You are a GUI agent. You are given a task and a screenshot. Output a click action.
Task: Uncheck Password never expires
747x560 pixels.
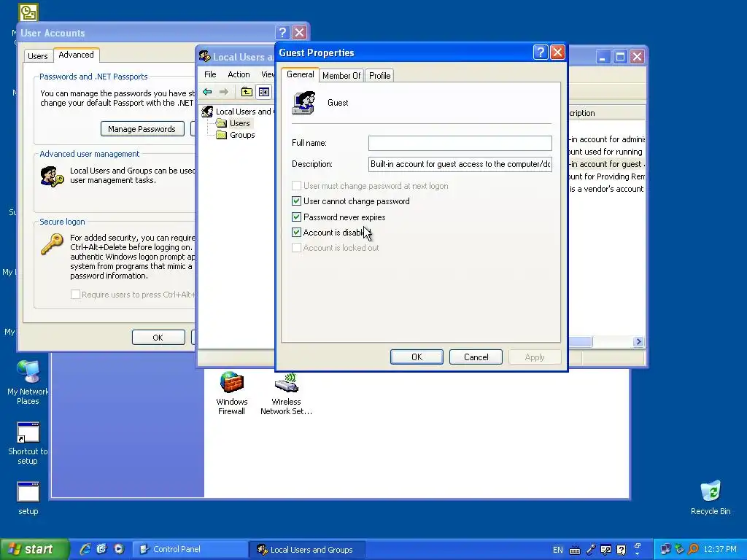[296, 217]
